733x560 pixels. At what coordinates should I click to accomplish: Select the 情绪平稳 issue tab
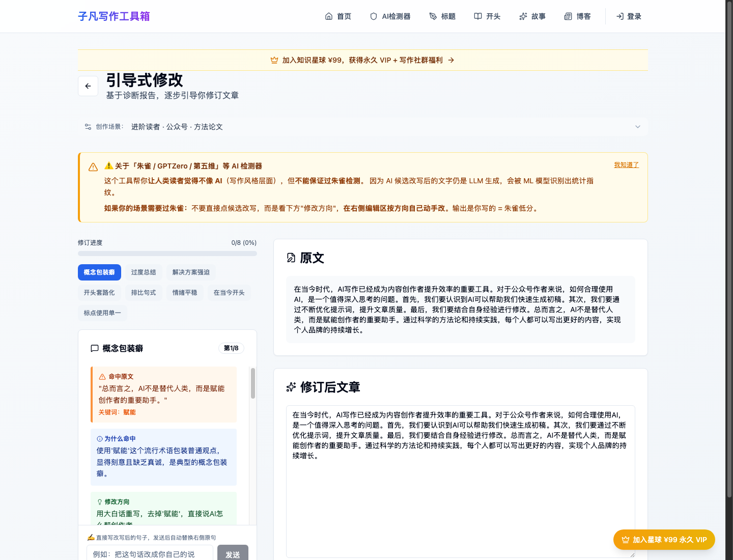tap(185, 293)
